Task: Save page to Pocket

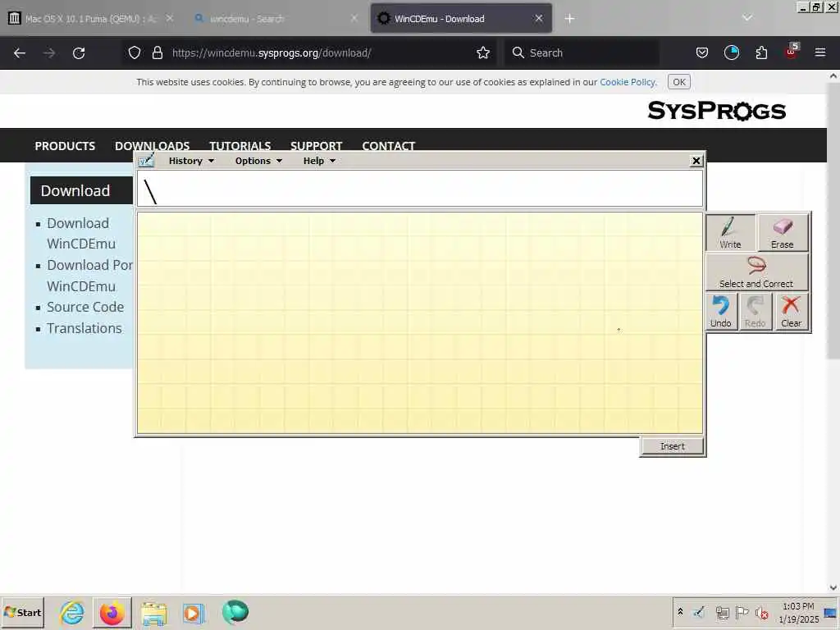Action: click(x=702, y=52)
